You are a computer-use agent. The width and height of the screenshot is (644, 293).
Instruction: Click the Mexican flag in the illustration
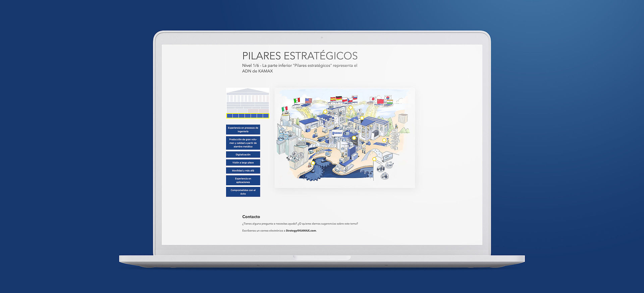pyautogui.click(x=297, y=100)
